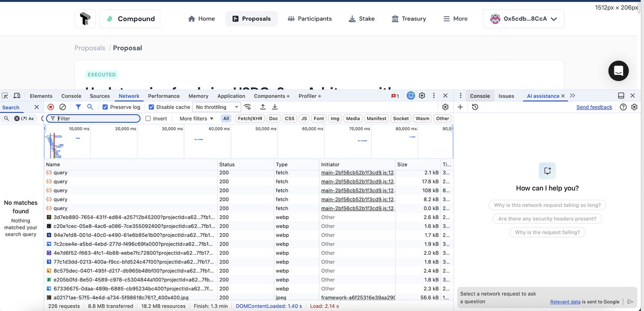
Task: Open network search magnifier icon
Action: point(90,107)
